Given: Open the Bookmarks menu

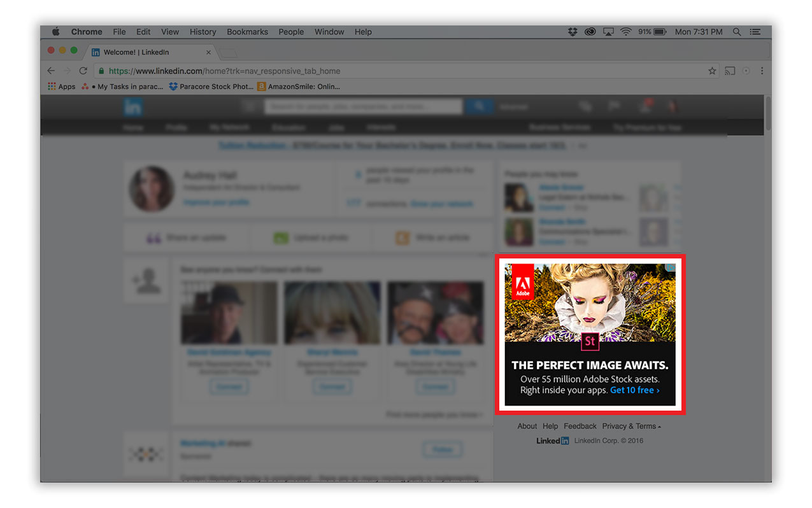Looking at the screenshot, I should click(248, 32).
